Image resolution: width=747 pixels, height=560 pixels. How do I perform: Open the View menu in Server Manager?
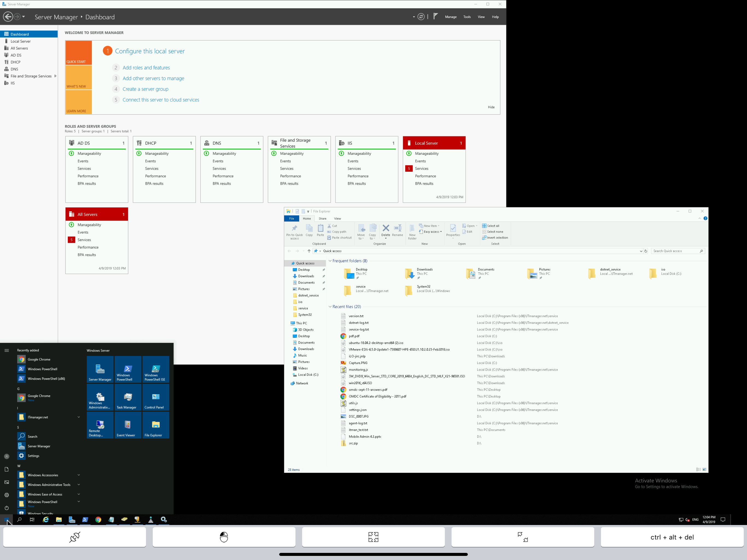tap(481, 17)
